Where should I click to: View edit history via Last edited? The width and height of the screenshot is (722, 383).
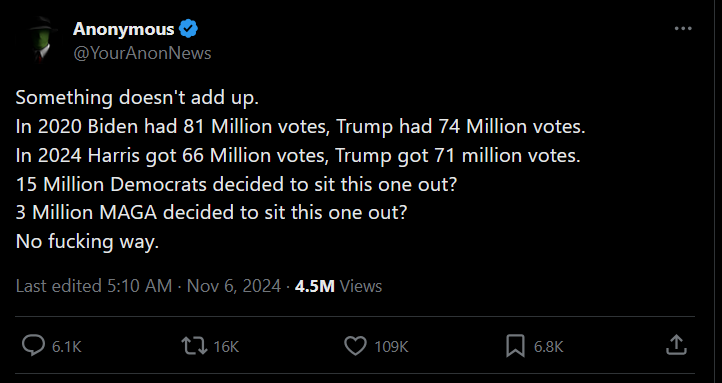point(58,286)
